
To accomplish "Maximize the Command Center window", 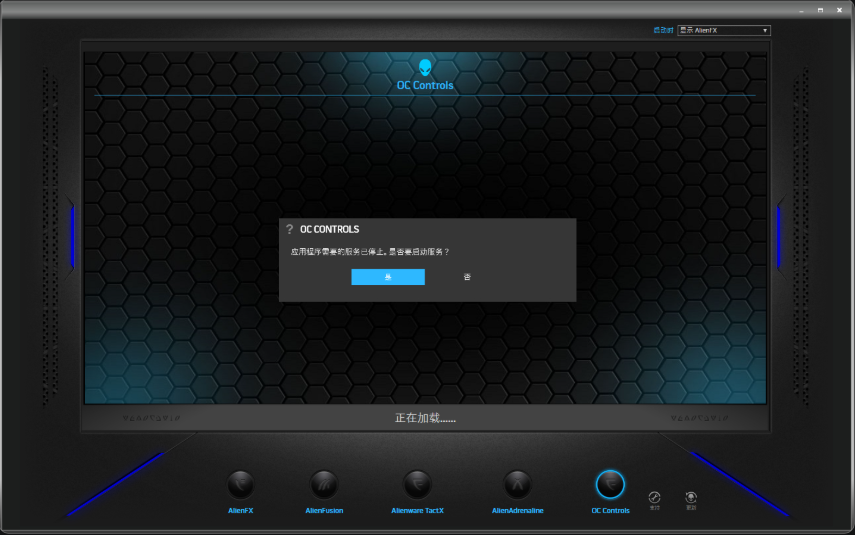I will [820, 10].
